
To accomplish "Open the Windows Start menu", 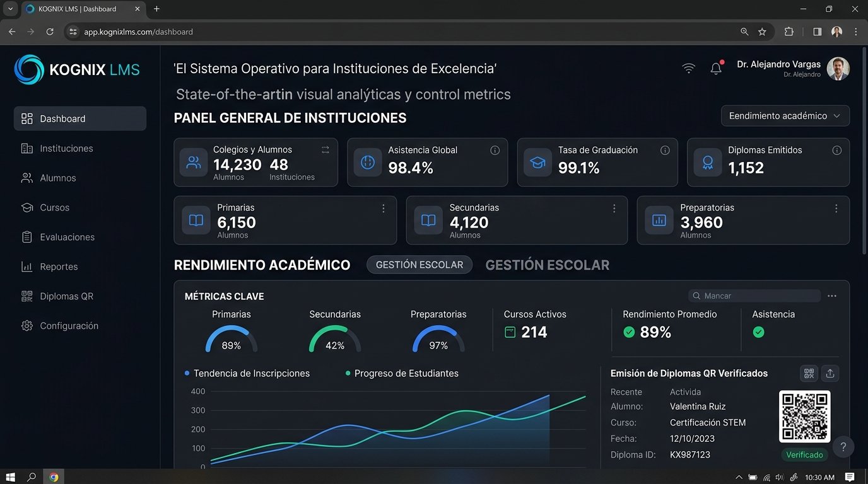I will tap(10, 477).
